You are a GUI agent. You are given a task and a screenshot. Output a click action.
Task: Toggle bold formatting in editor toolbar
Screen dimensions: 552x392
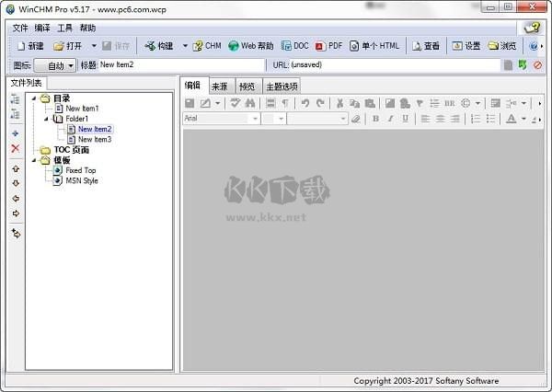375,119
